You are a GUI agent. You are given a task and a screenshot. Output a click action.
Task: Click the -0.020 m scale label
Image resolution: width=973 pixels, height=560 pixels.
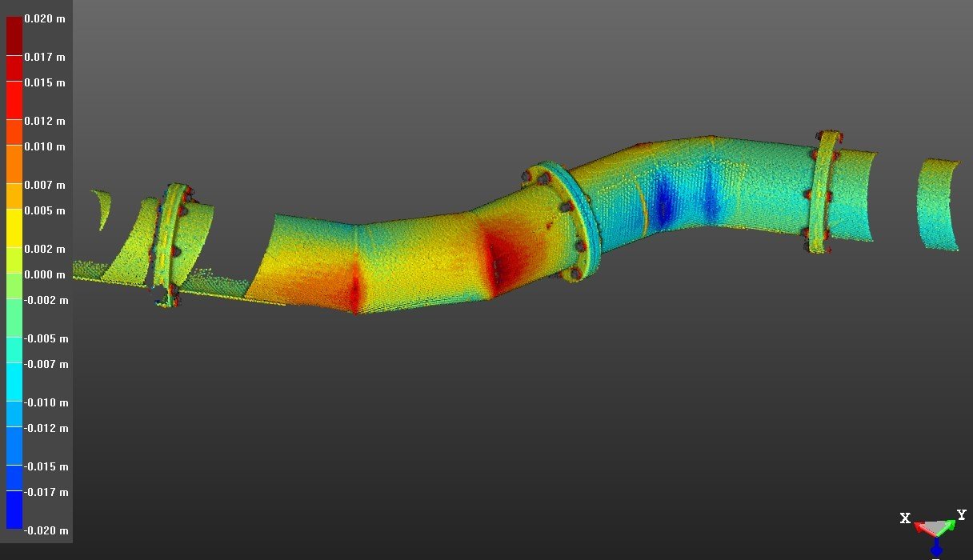(x=45, y=530)
